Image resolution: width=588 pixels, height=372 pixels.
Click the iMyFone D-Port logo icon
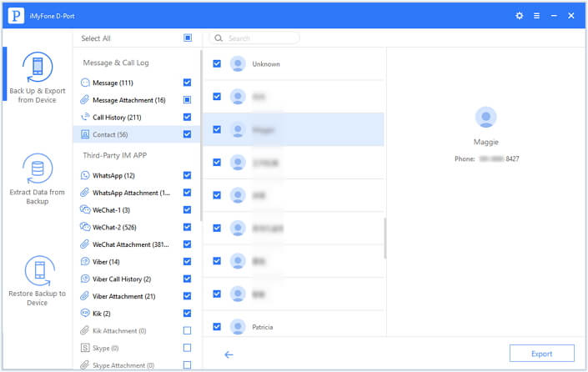click(x=16, y=16)
